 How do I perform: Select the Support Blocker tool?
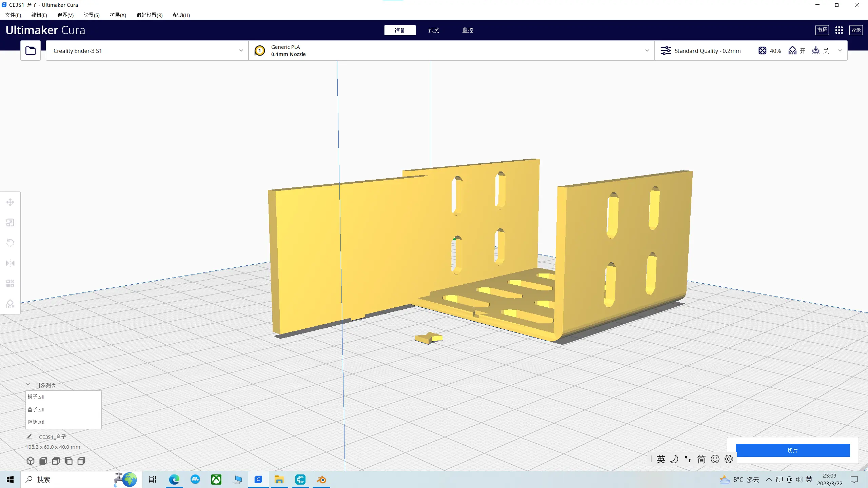point(10,304)
